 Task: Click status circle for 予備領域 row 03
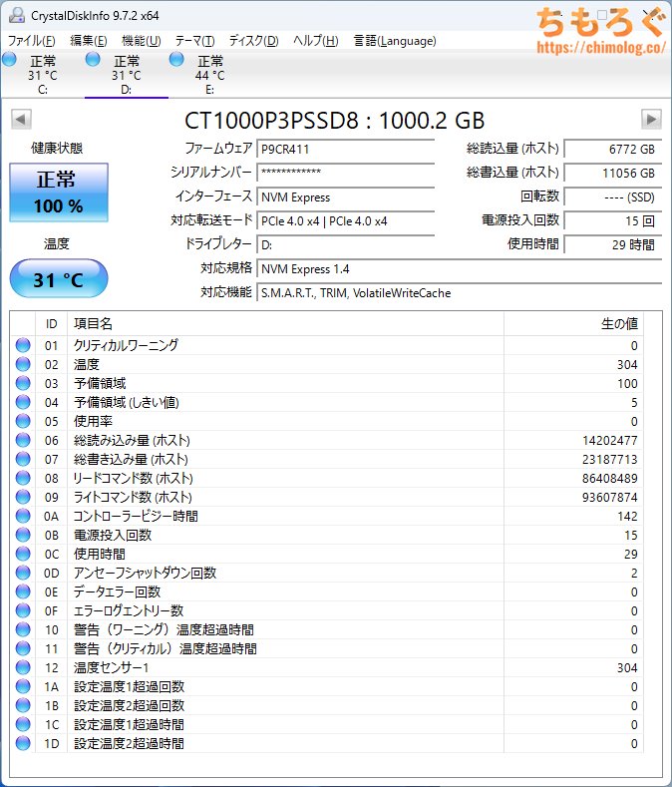pyautogui.click(x=23, y=383)
